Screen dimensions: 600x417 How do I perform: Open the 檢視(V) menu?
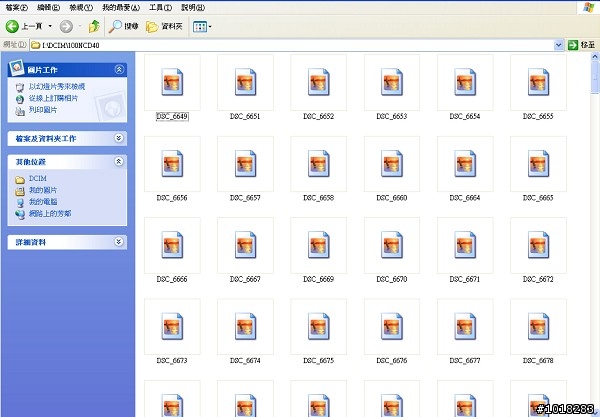(81, 7)
